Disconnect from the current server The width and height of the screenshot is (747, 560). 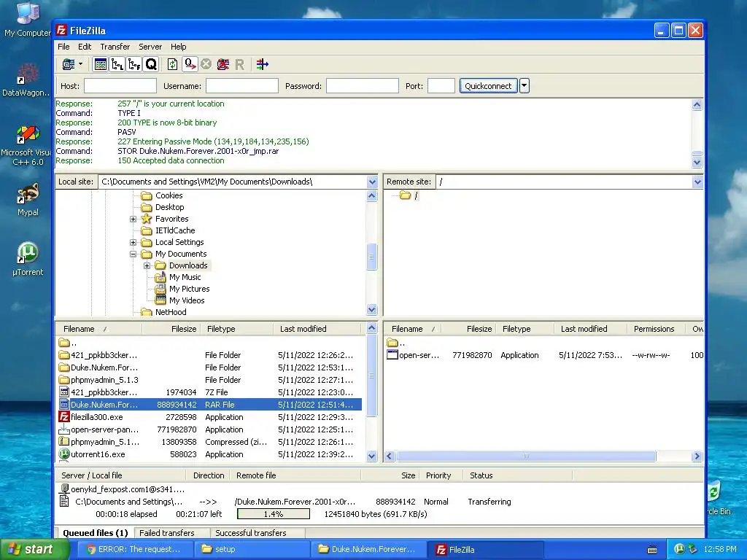(x=223, y=64)
